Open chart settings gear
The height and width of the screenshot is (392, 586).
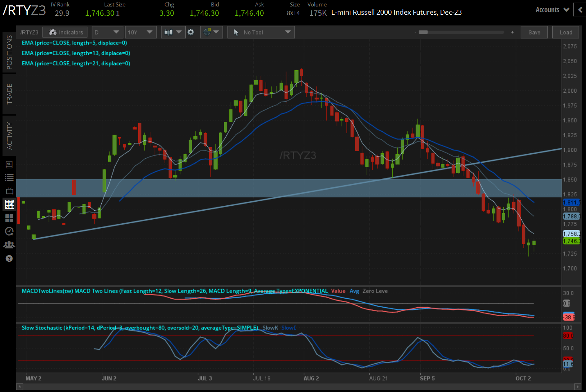click(191, 32)
